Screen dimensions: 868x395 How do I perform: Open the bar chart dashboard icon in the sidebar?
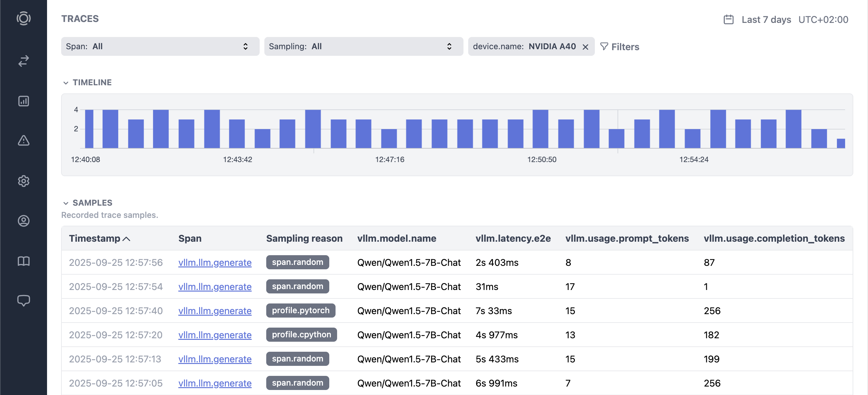coord(24,101)
